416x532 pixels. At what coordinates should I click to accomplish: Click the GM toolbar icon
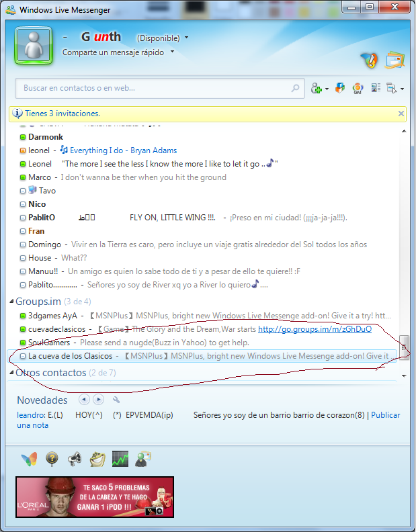pyautogui.click(x=358, y=88)
